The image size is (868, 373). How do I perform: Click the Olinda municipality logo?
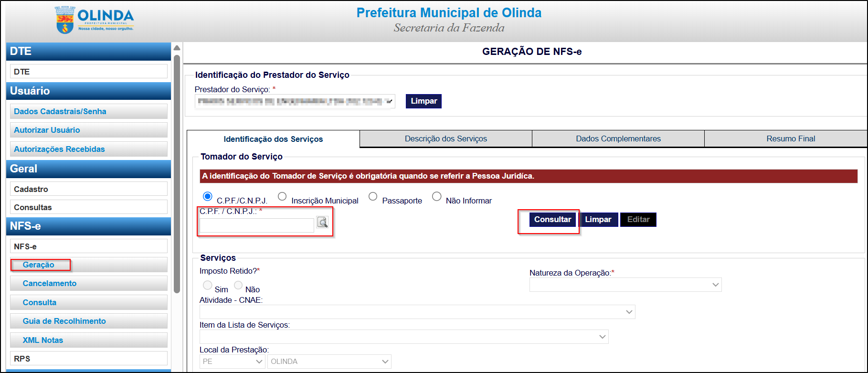95,20
